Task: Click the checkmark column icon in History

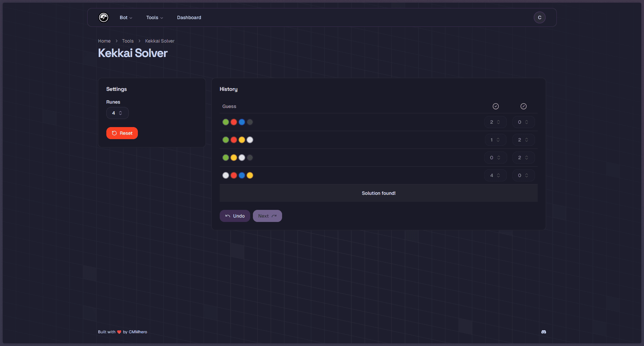Action: 495,106
